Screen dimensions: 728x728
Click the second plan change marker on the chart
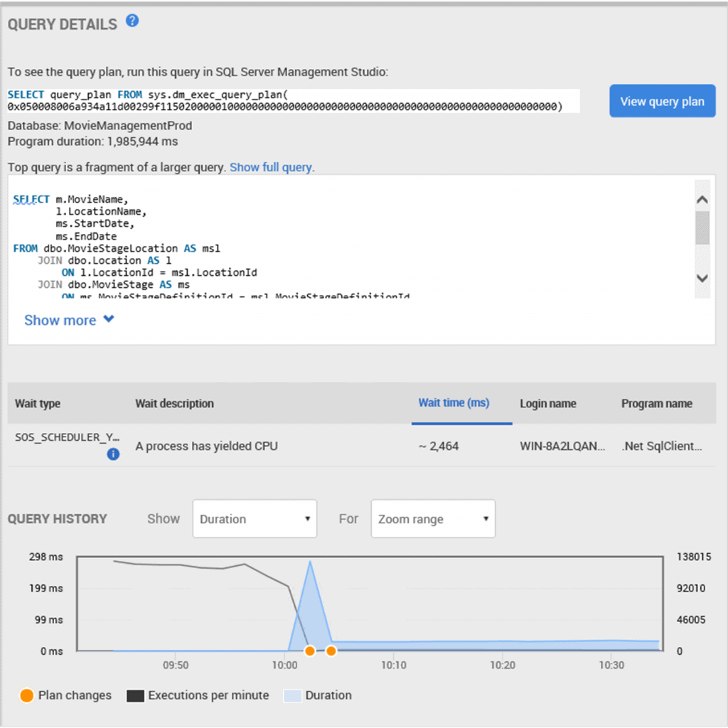[x=331, y=651]
